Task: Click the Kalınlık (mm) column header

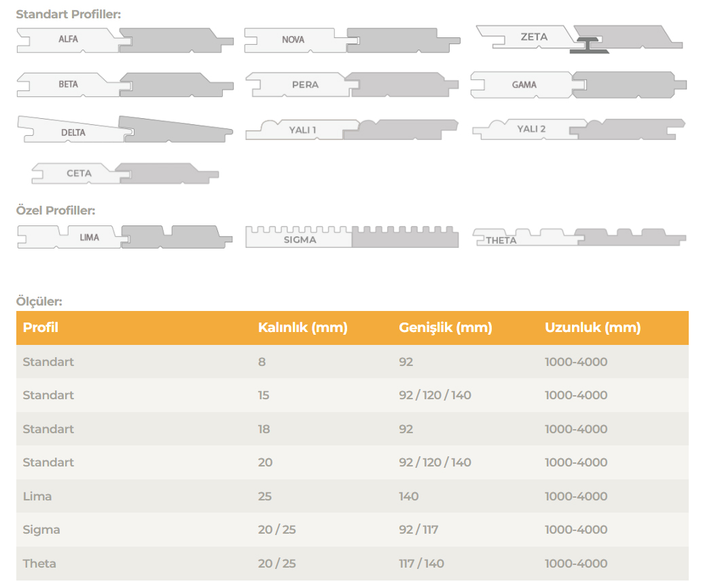Action: [302, 328]
